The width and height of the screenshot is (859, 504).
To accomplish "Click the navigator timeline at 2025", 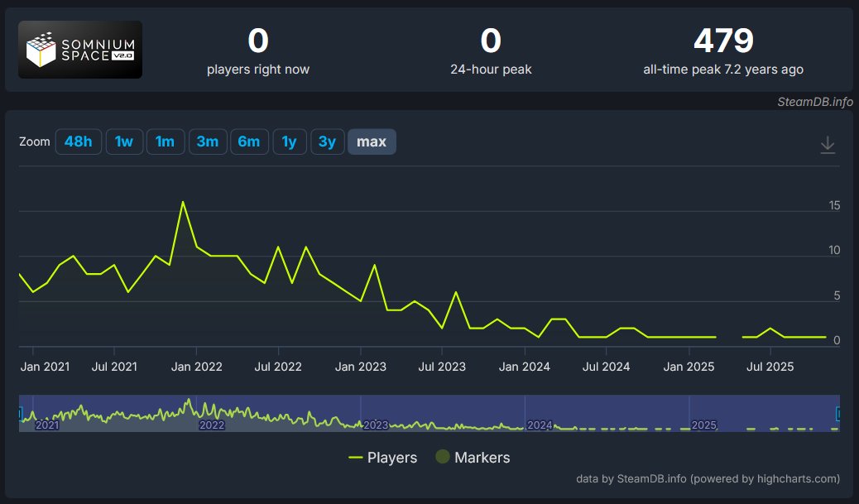I will (704, 425).
